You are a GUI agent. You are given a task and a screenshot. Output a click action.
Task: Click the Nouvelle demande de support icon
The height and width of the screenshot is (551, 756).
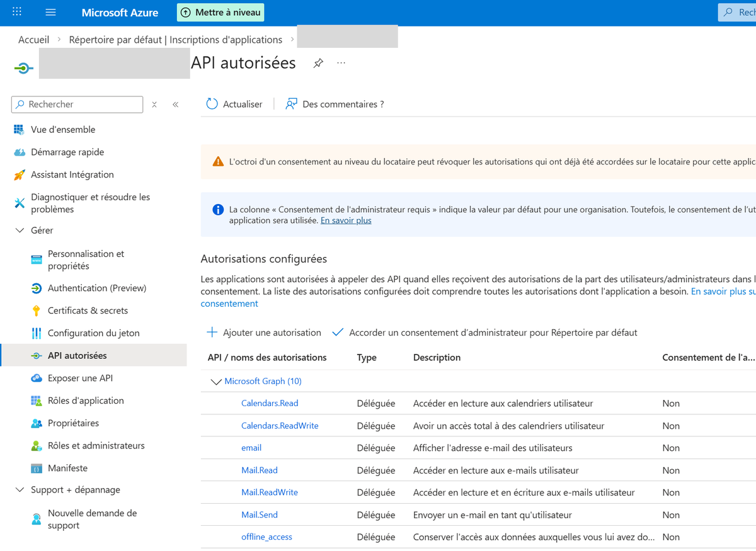(x=36, y=520)
